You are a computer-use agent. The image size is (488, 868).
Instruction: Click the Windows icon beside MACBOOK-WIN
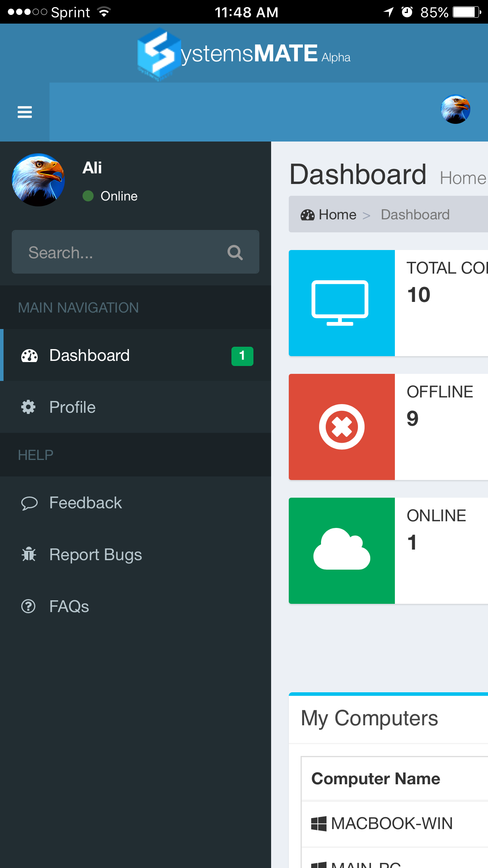[319, 824]
